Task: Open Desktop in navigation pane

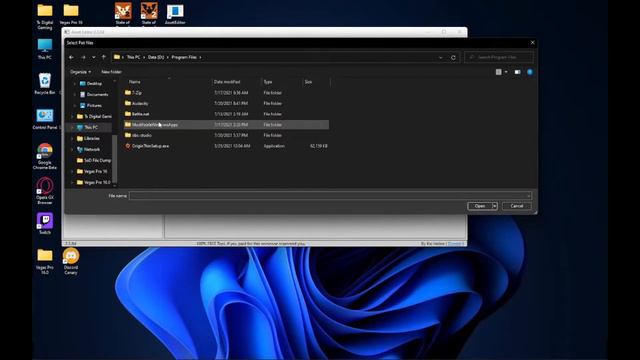Action: click(94, 83)
